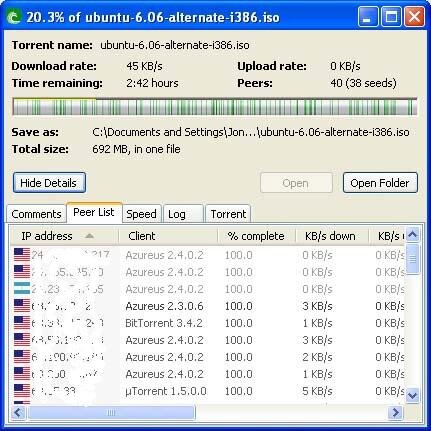Image resolution: width=431 pixels, height=431 pixels.
Task: Click the disabled Open button
Action: tap(296, 183)
